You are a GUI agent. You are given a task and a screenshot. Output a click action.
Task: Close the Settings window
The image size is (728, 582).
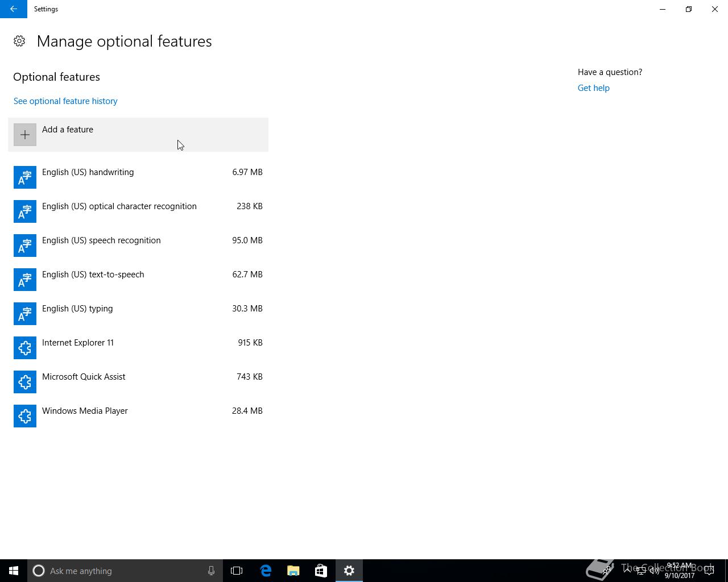click(x=715, y=9)
